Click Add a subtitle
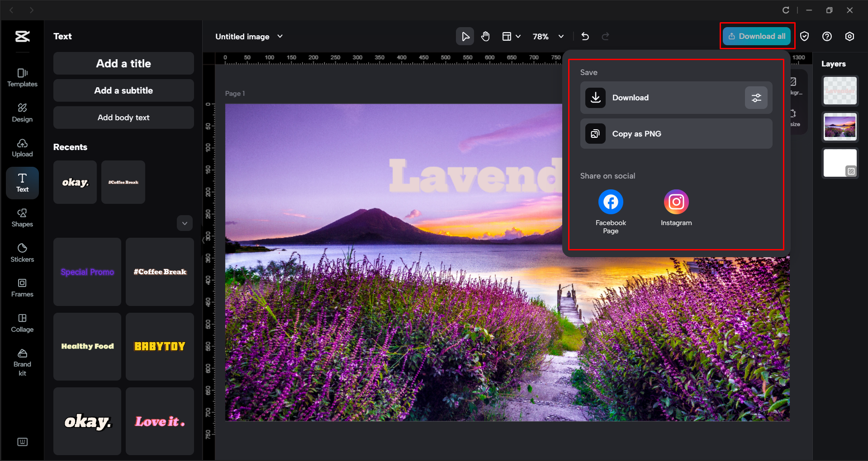The height and width of the screenshot is (461, 868). pyautogui.click(x=123, y=90)
